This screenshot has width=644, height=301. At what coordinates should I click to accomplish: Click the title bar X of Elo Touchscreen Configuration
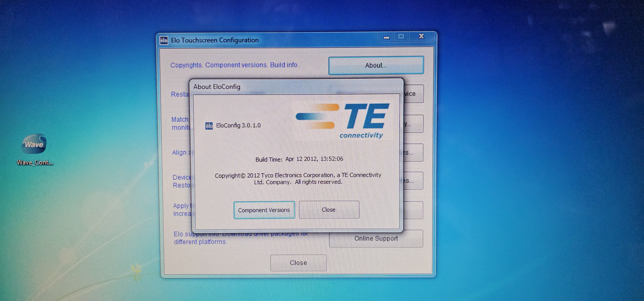click(x=421, y=37)
